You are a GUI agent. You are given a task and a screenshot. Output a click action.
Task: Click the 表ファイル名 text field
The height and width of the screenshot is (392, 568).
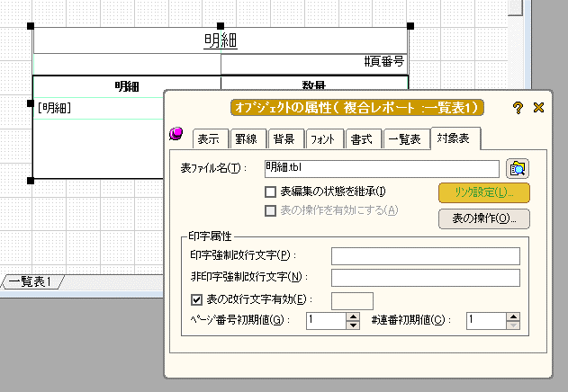click(381, 168)
